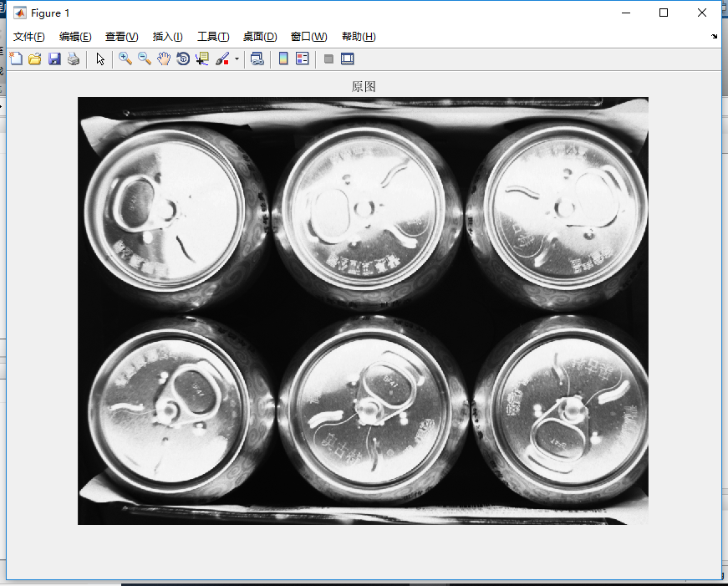This screenshot has height=586, width=728.
Task: Close the Figure 1 window
Action: point(702,13)
